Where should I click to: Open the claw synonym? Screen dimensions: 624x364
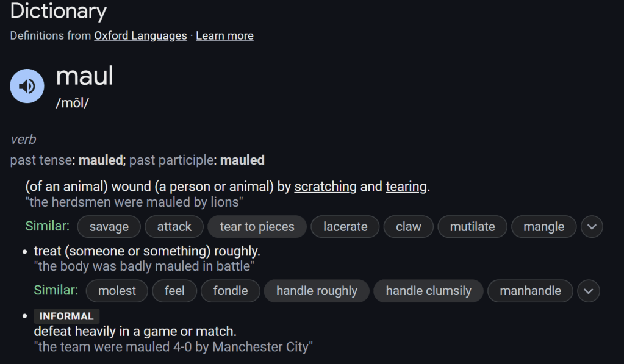point(409,227)
